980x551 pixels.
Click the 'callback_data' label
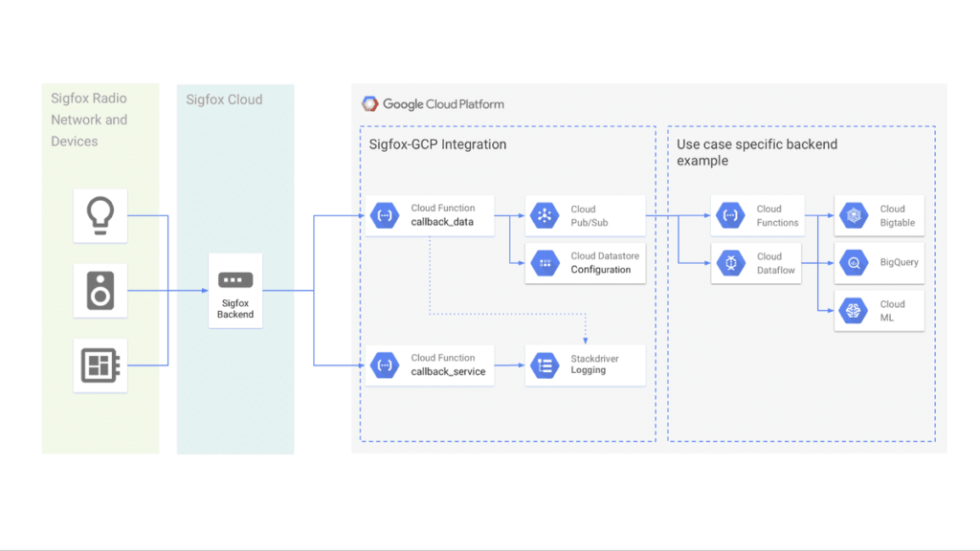(442, 222)
